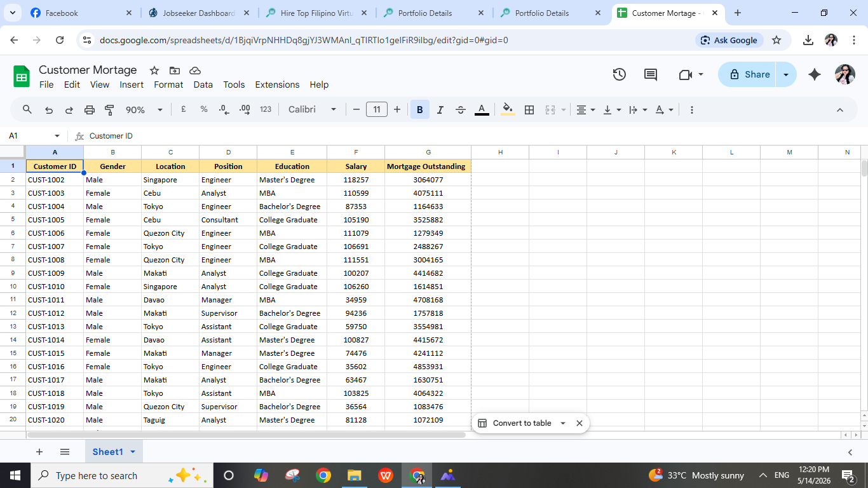Open the Share options dropdown arrow
The image size is (868, 488).
click(x=786, y=74)
